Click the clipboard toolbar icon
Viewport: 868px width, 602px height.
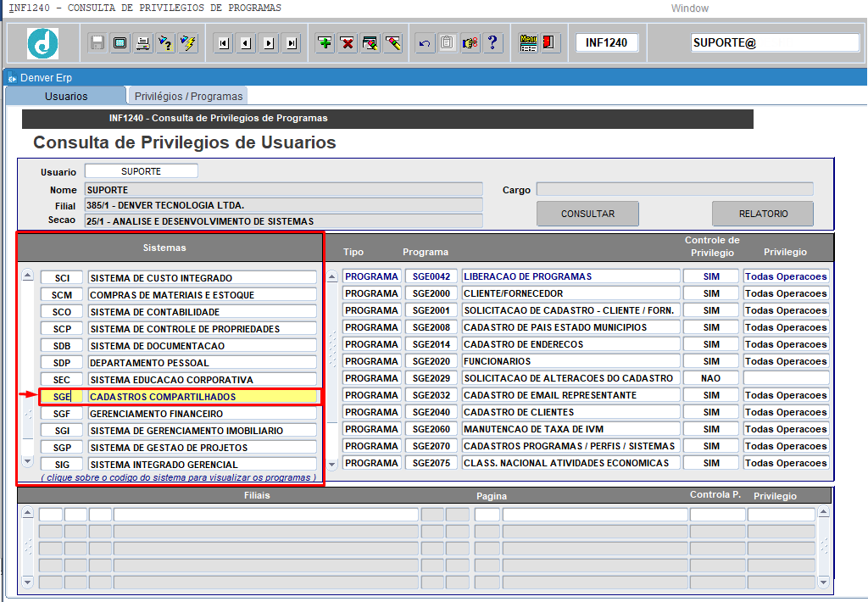(x=448, y=42)
